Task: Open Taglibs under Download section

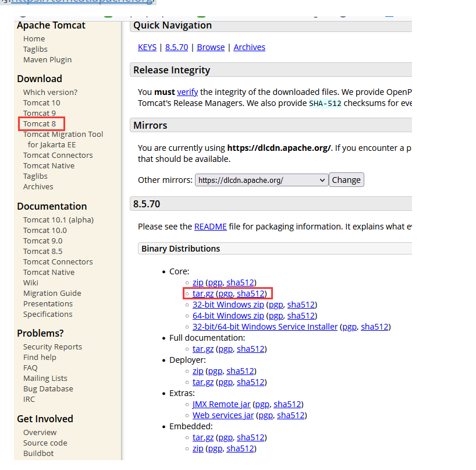Action: pos(35,176)
